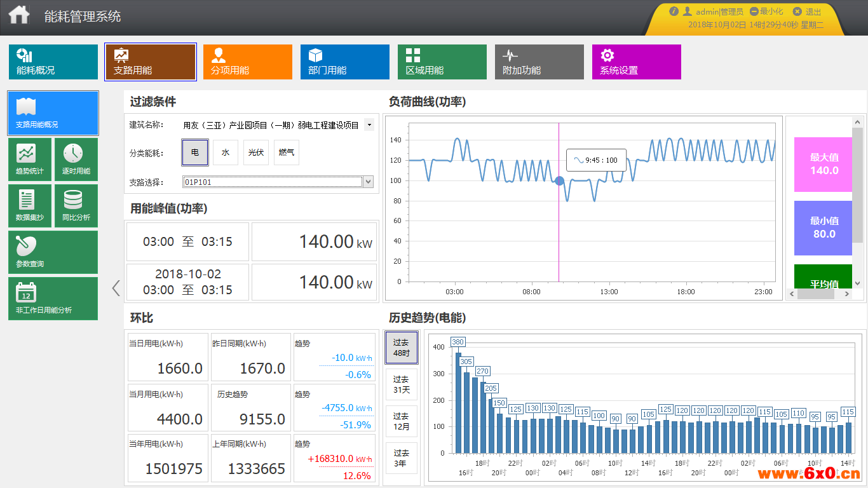Image resolution: width=868 pixels, height=488 pixels.
Task: Click stats panel scroll-up arrow
Action: coord(858,121)
